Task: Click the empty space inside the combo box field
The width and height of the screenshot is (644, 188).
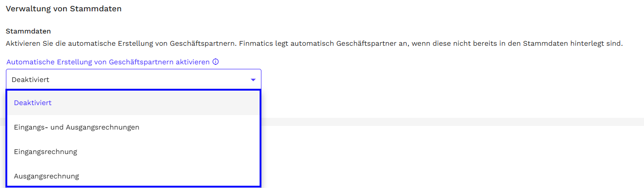Action: [x=150, y=80]
